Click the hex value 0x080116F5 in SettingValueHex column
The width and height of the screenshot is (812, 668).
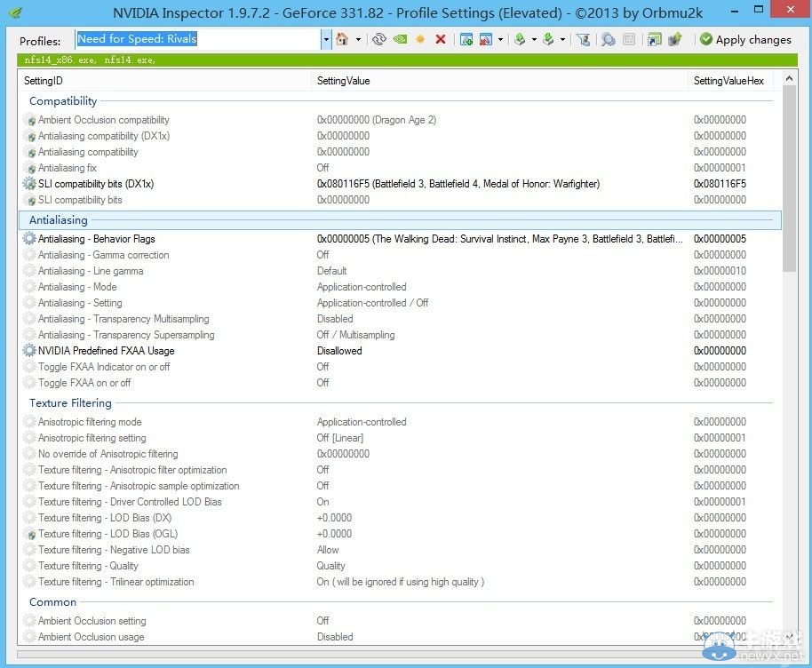pos(720,184)
